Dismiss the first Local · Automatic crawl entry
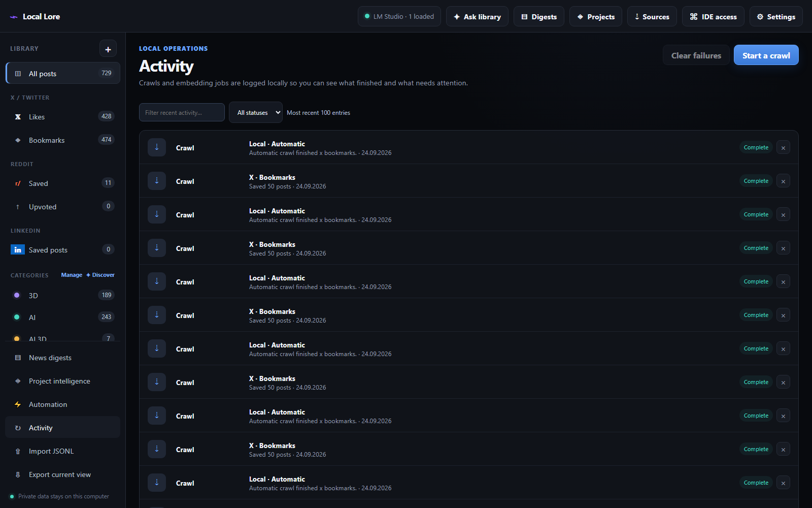 click(x=783, y=148)
